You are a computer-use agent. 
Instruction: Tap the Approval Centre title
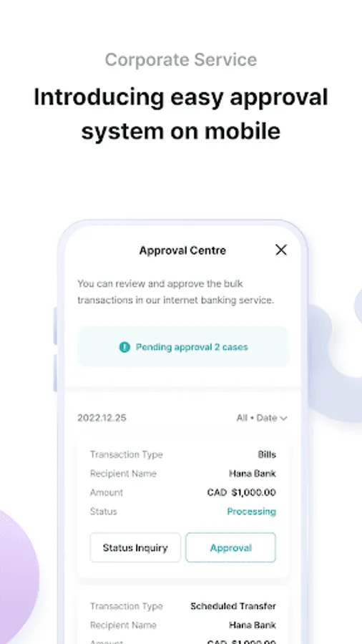[182, 250]
